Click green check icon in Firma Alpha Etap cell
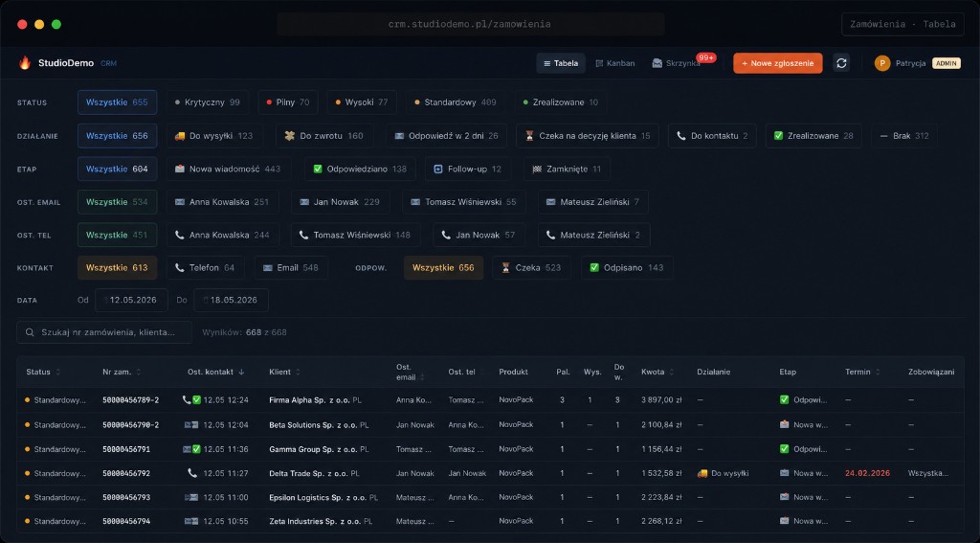This screenshot has width=980, height=543. coord(785,399)
